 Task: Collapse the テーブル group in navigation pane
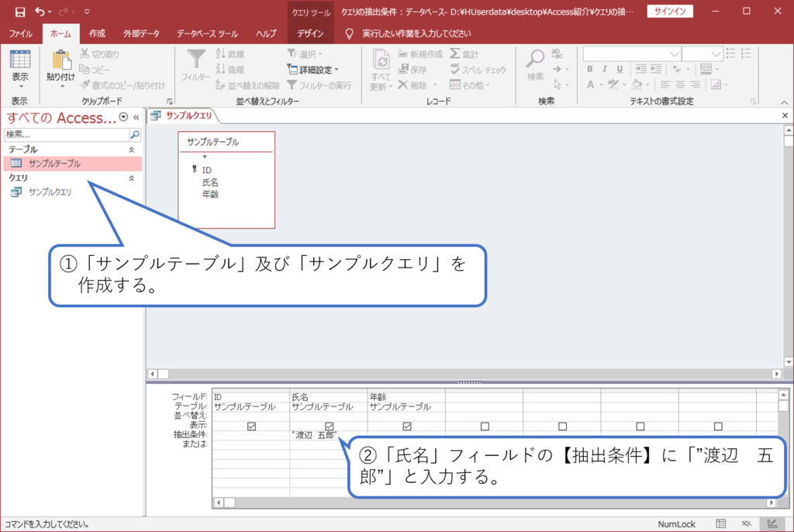[131, 150]
